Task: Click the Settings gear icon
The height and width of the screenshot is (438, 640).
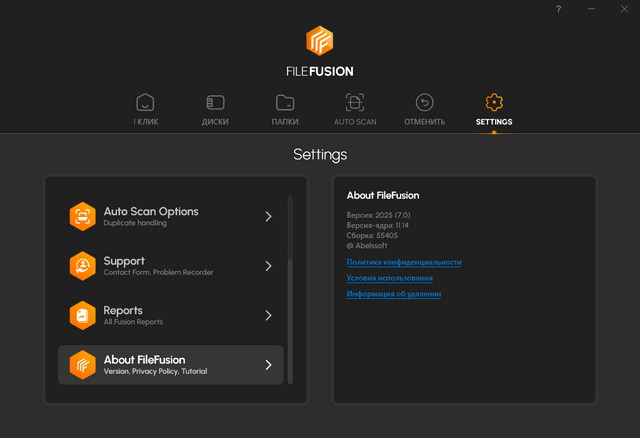Action: click(x=494, y=103)
